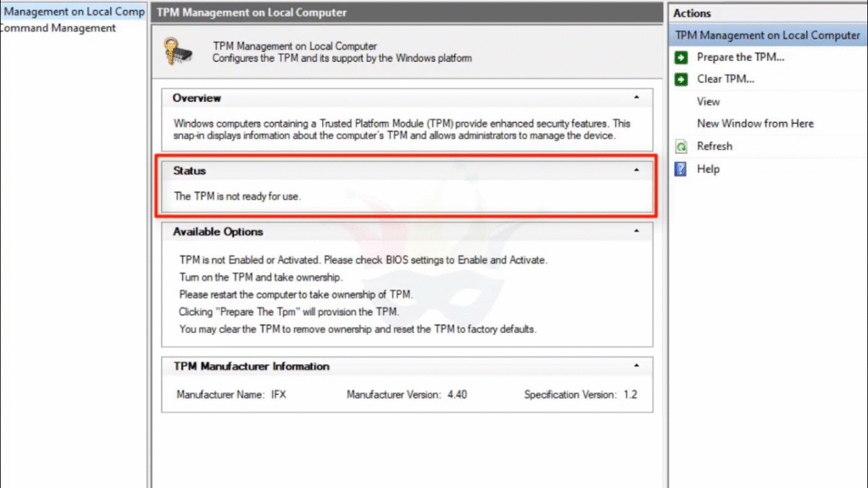
Task: Select Management on Local Comp tree node
Action: click(74, 12)
